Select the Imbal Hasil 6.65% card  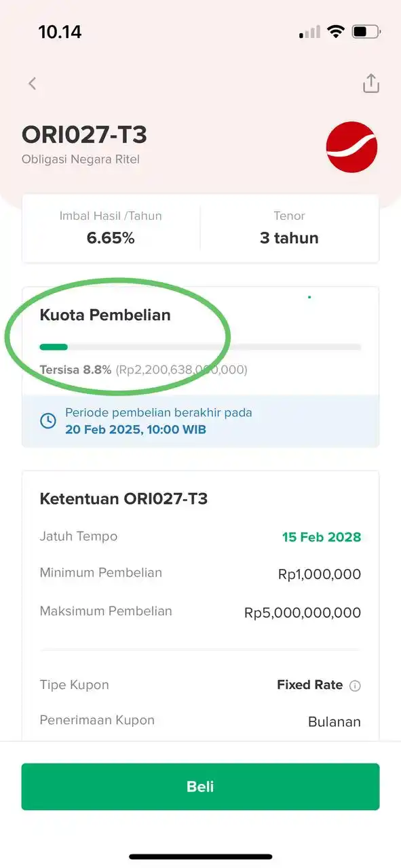coord(111,228)
